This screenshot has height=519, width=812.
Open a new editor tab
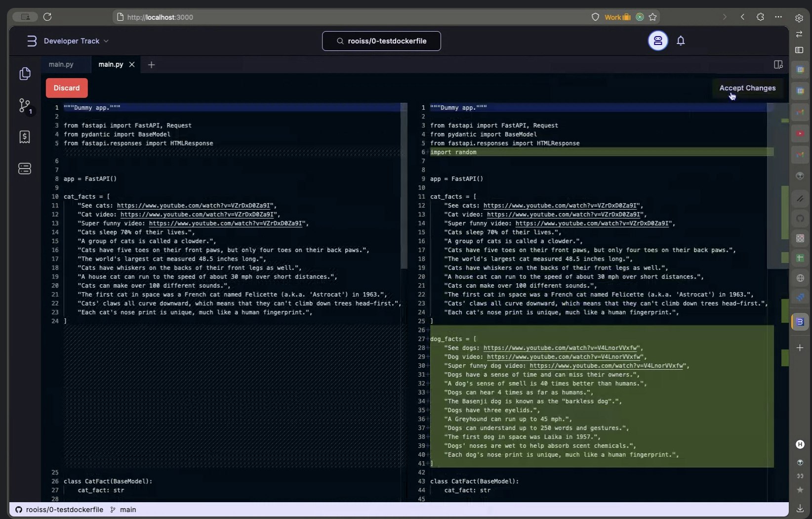click(152, 65)
